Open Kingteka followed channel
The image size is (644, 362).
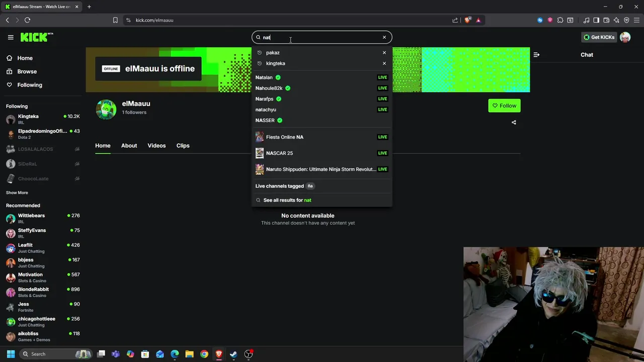43,119
